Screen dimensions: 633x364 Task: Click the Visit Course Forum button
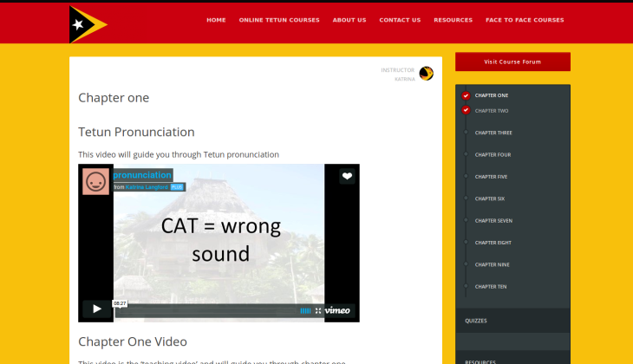pyautogui.click(x=512, y=62)
